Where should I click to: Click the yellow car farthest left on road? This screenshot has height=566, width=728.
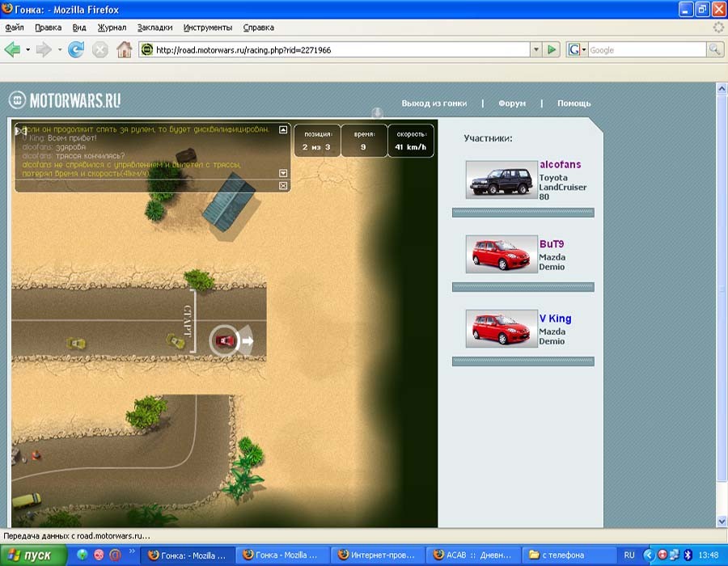coord(76,344)
